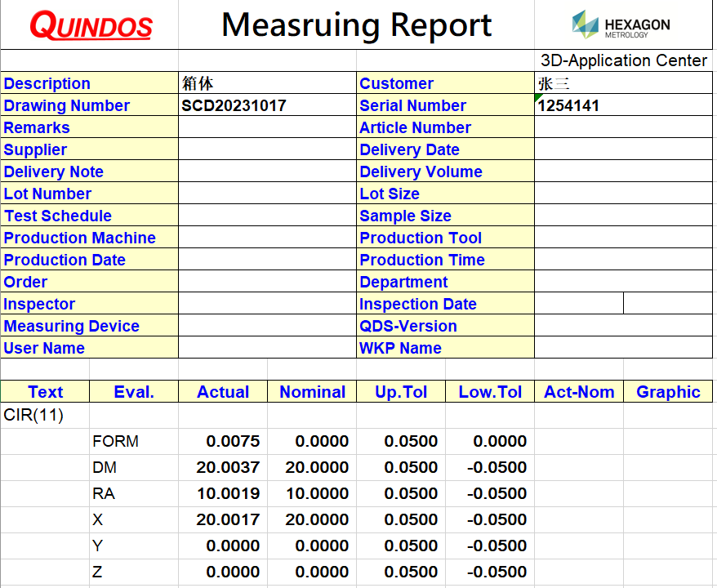This screenshot has width=717, height=588.
Task: Click the description value 箱体
Action: tap(196, 83)
